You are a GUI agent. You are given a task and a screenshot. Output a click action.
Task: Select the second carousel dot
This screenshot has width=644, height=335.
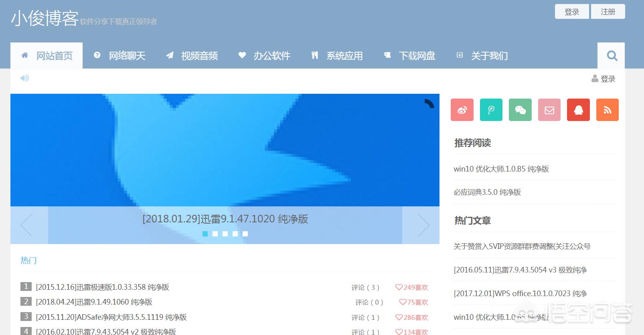tap(215, 234)
